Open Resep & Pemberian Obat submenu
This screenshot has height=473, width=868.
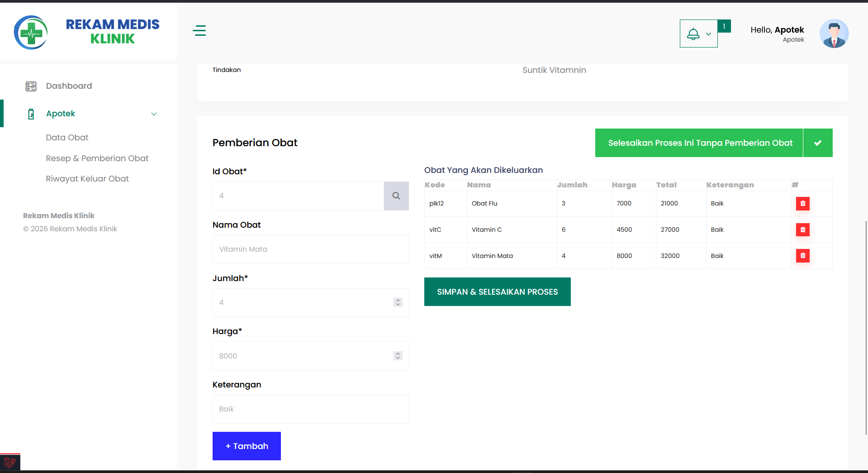(97, 158)
